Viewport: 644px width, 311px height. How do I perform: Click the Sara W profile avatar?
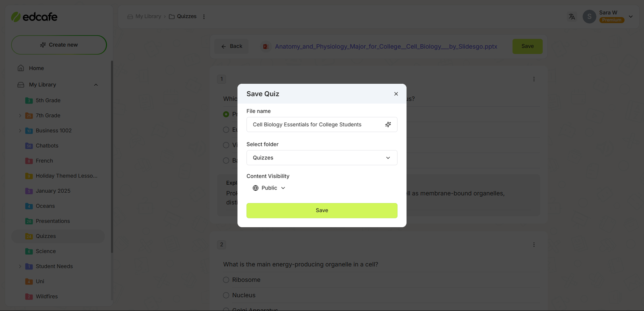589,16
